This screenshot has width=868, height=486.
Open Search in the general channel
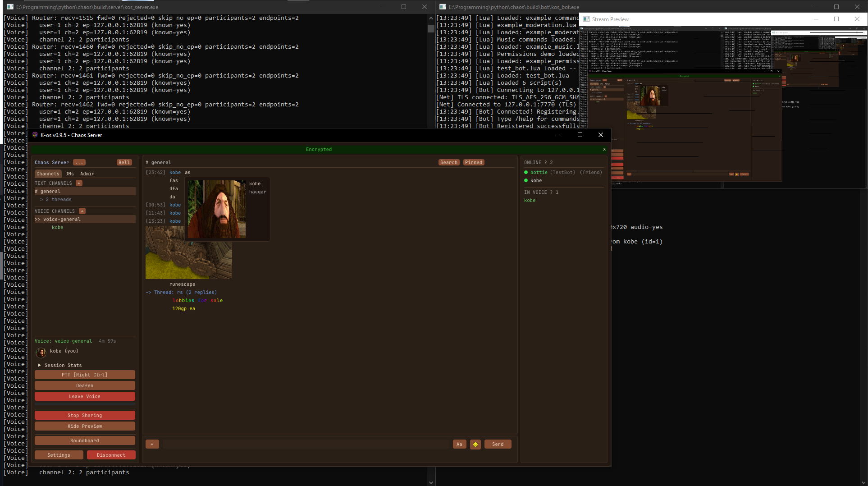[x=449, y=163]
